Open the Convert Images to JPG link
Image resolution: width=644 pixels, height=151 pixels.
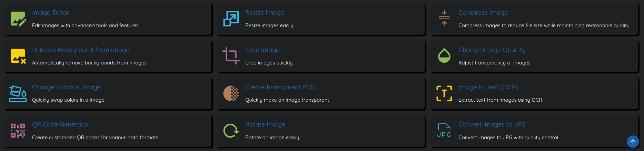point(492,124)
